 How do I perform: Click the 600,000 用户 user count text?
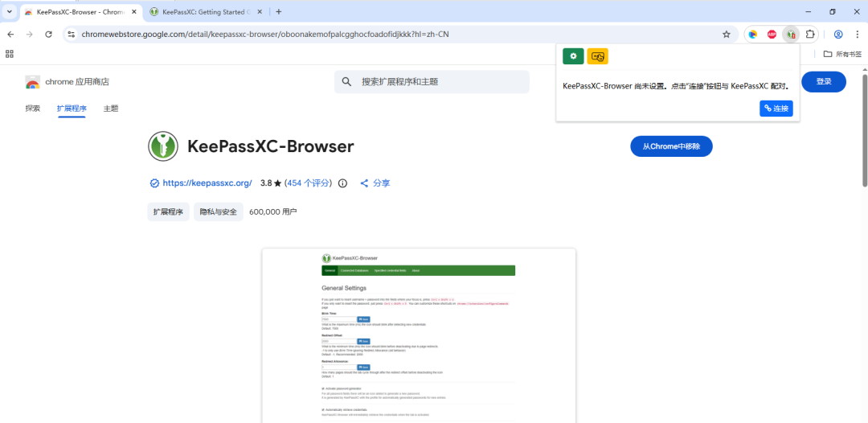point(273,211)
